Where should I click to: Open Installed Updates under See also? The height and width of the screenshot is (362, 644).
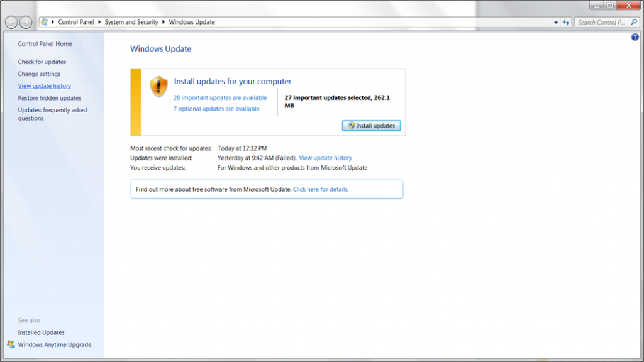41,332
